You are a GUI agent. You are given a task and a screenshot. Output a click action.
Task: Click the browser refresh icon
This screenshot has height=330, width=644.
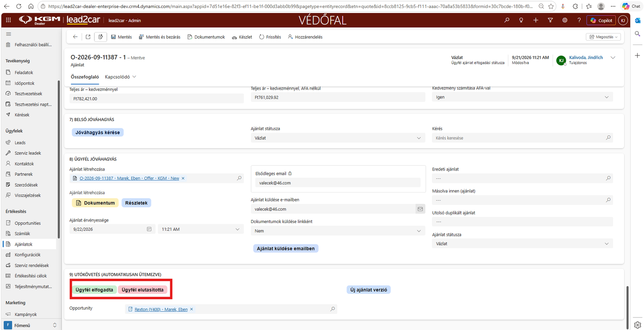click(19, 6)
